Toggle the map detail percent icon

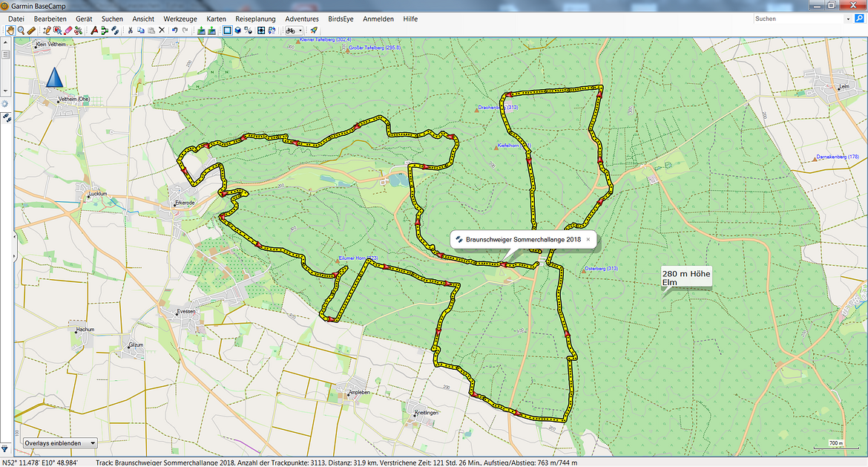coord(248,30)
